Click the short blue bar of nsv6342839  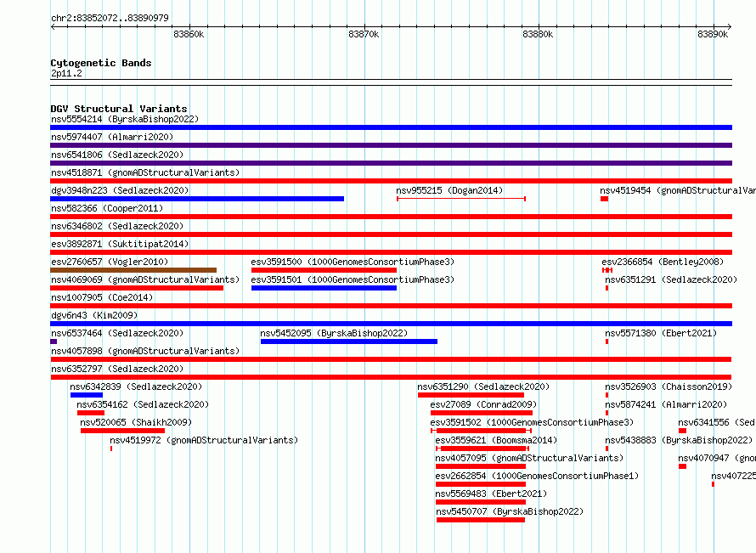click(x=87, y=395)
